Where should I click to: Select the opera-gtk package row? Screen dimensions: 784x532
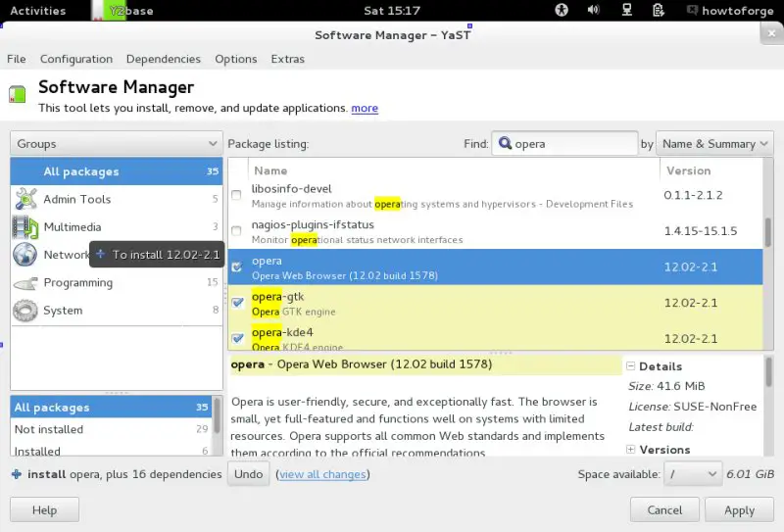[x=496, y=303]
